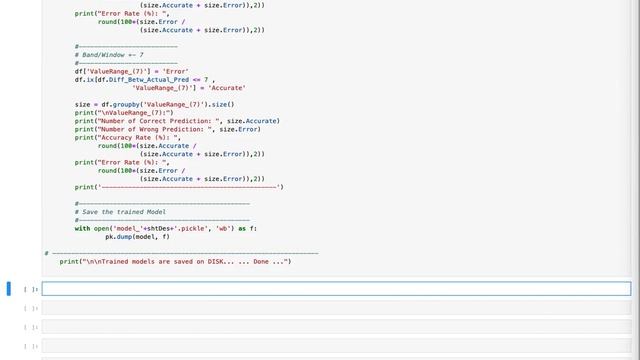
Task: Click the print("\nValueRange_(7):") line
Action: 124,113
